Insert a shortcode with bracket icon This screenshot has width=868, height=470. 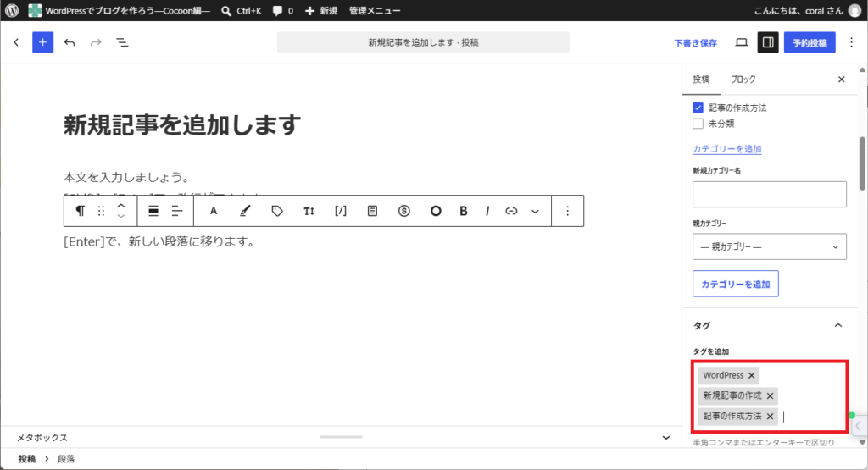[341, 211]
